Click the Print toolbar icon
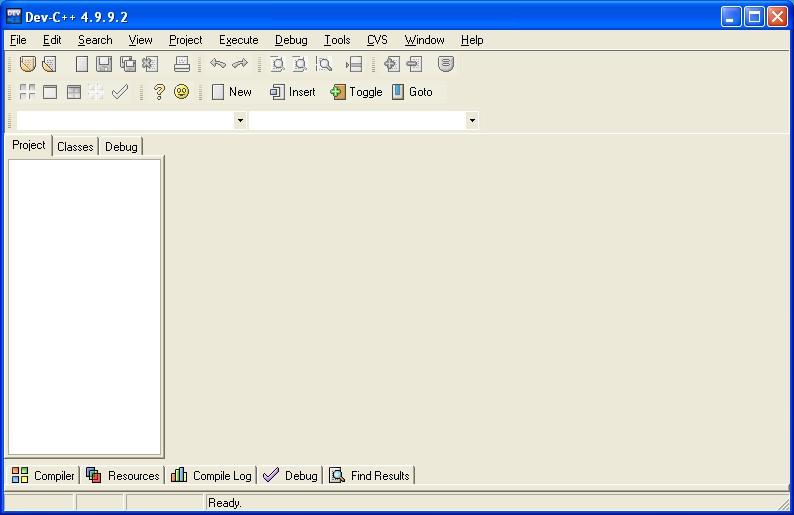 click(182, 64)
